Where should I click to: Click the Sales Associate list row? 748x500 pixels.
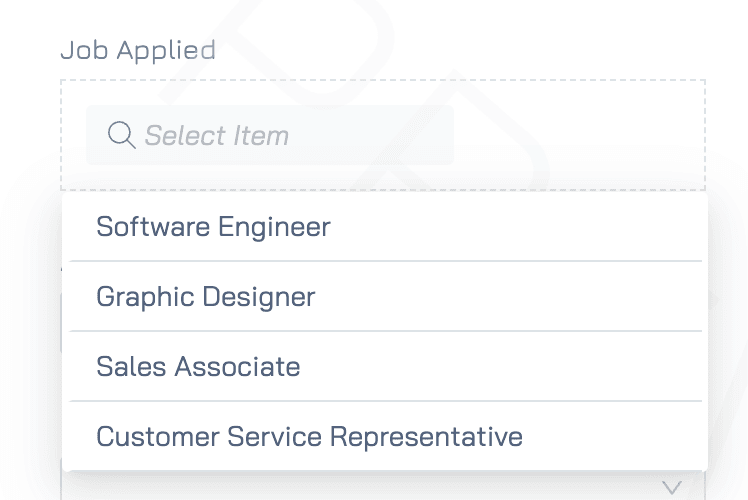[385, 366]
